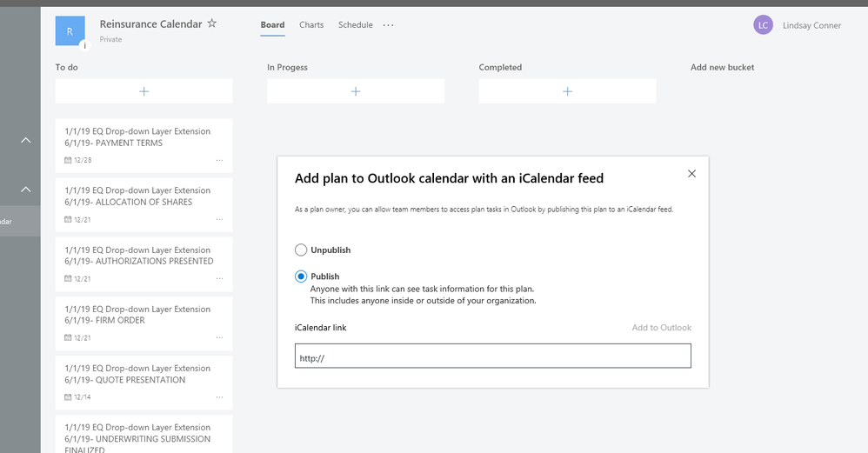Screen dimensions: 868x453
Task: Switch to the Charts tab
Action: [x=311, y=25]
